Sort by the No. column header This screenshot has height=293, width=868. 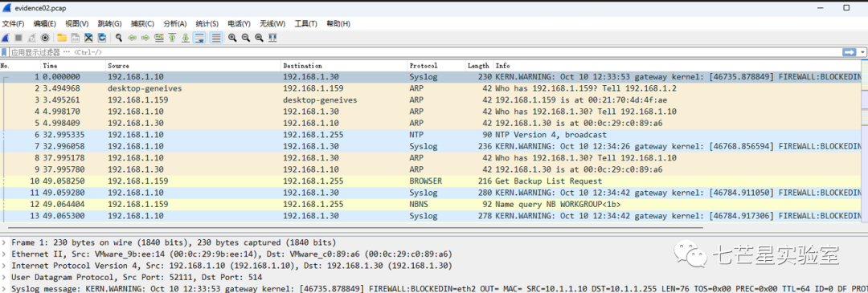click(20, 66)
